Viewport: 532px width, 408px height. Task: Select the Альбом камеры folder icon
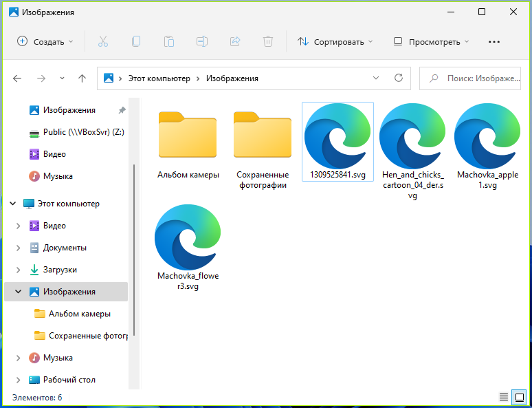[x=188, y=135]
